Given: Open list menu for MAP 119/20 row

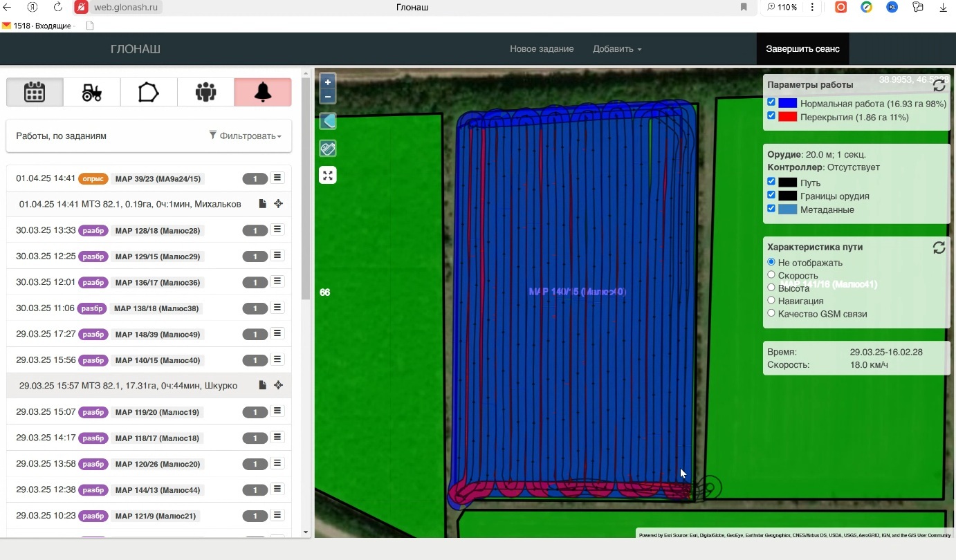Looking at the screenshot, I should click(277, 411).
